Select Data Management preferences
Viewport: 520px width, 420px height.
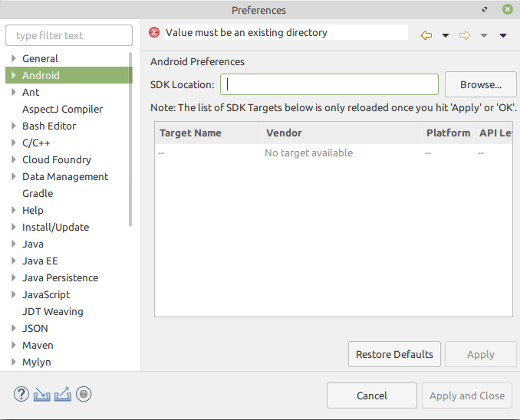coord(65,177)
